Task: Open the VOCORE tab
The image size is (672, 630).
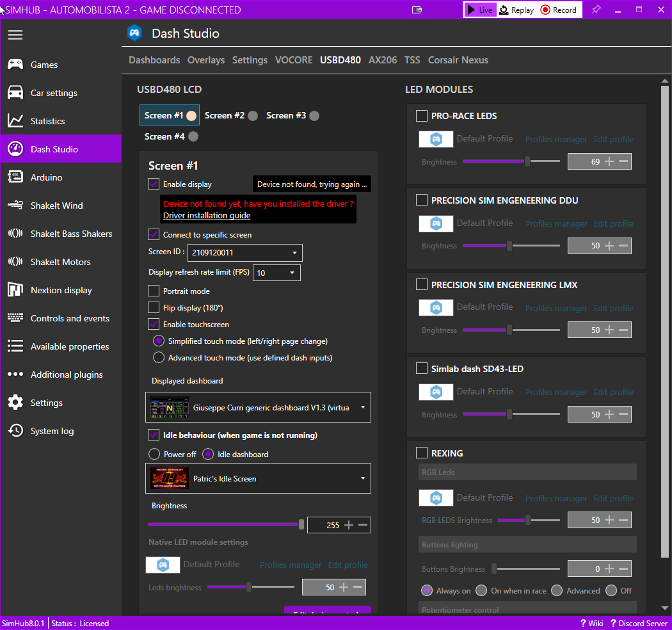Action: point(294,60)
